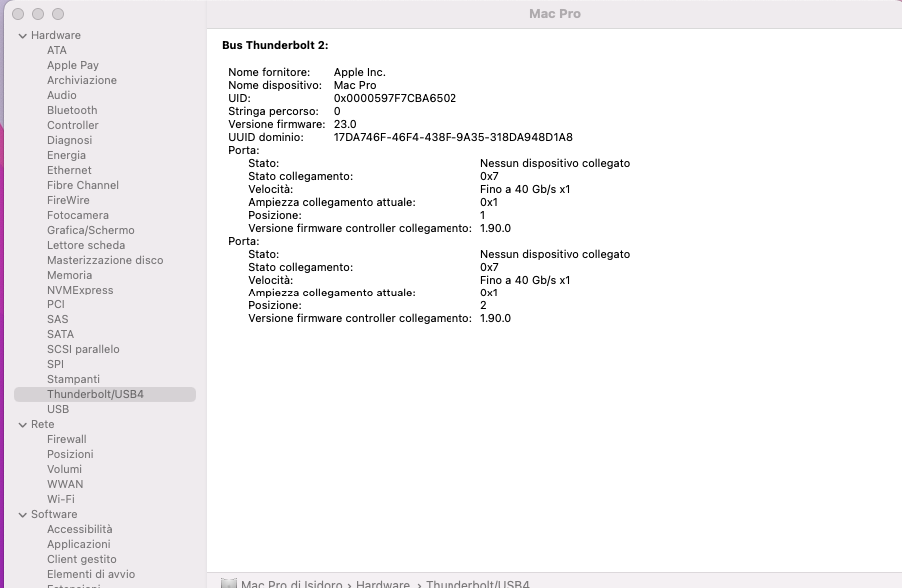The height and width of the screenshot is (588, 902).
Task: Select Volumi under Rete
Action: [x=64, y=469]
